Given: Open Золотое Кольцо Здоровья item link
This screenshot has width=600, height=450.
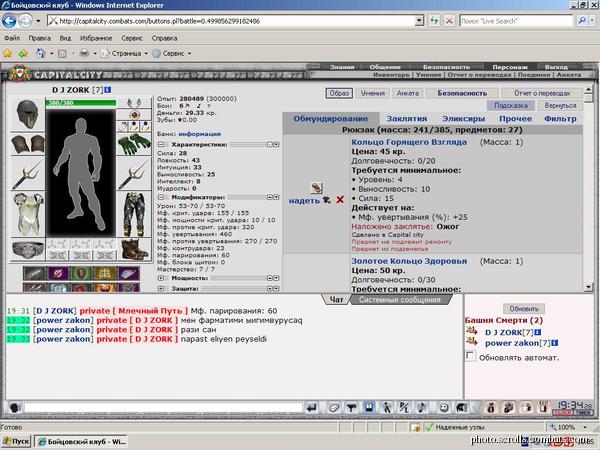Looking at the screenshot, I should 409,261.
